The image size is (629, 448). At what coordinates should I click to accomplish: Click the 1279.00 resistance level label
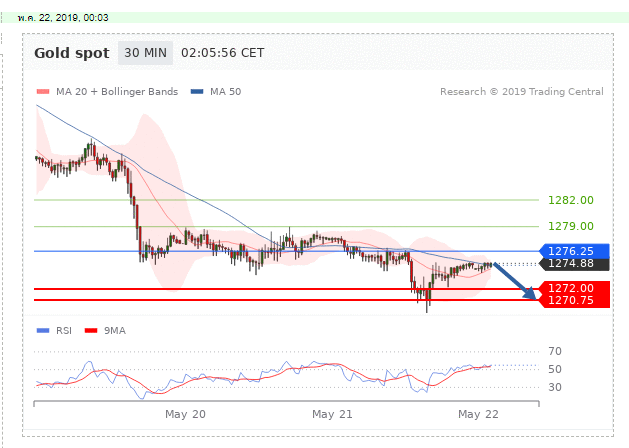571,226
